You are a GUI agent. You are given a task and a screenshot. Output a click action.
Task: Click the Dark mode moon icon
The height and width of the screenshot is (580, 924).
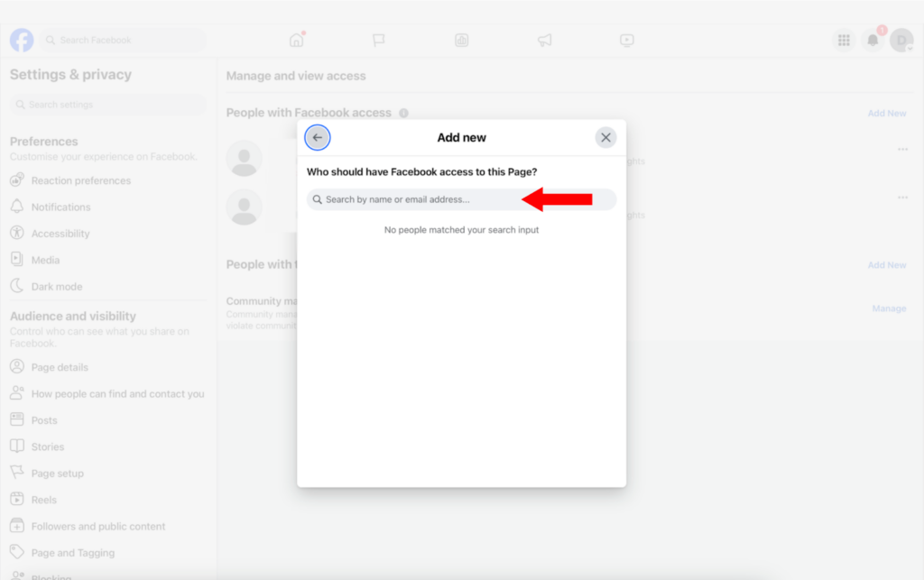pyautogui.click(x=17, y=286)
